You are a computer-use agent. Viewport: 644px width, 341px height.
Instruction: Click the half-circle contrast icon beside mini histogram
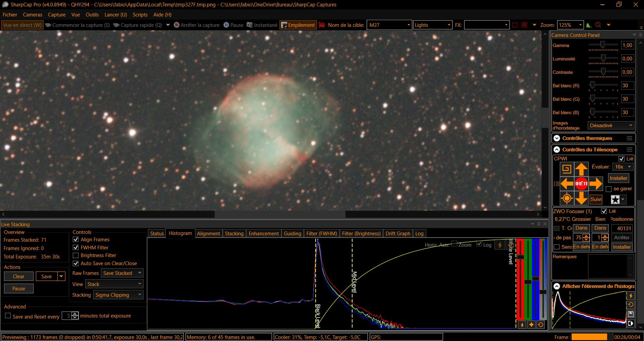631,324
